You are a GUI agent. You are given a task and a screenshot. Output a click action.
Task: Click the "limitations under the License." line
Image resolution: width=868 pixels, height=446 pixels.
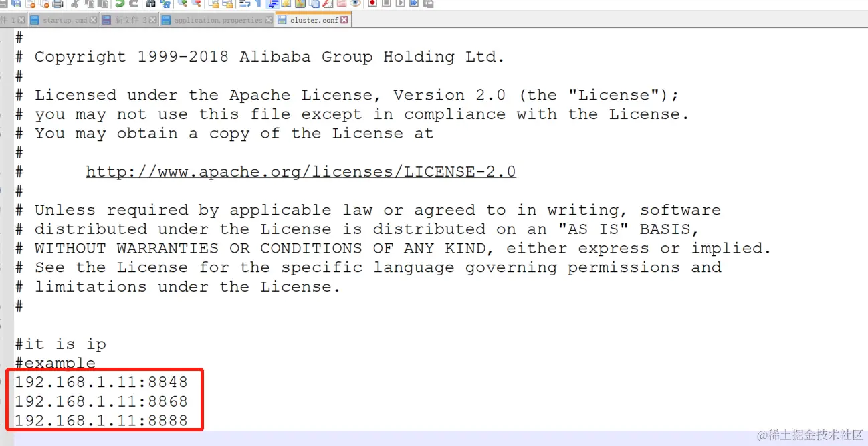pyautogui.click(x=178, y=287)
